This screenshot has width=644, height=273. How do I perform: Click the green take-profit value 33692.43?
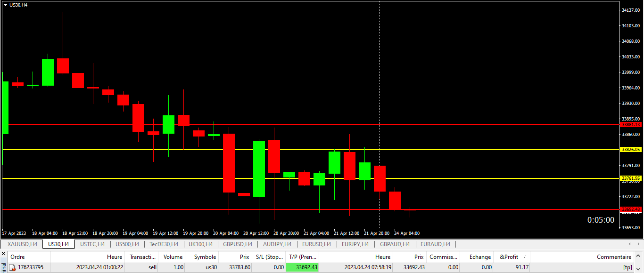click(302, 267)
